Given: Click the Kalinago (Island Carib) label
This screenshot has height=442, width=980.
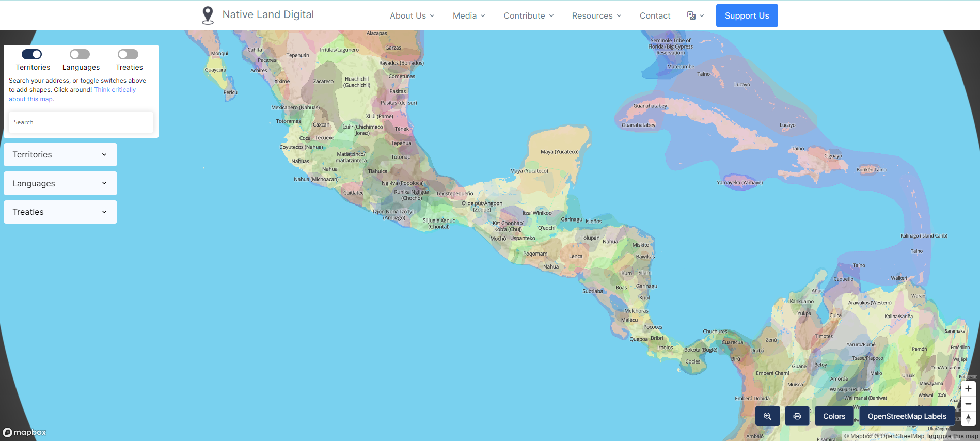Looking at the screenshot, I should 924,236.
